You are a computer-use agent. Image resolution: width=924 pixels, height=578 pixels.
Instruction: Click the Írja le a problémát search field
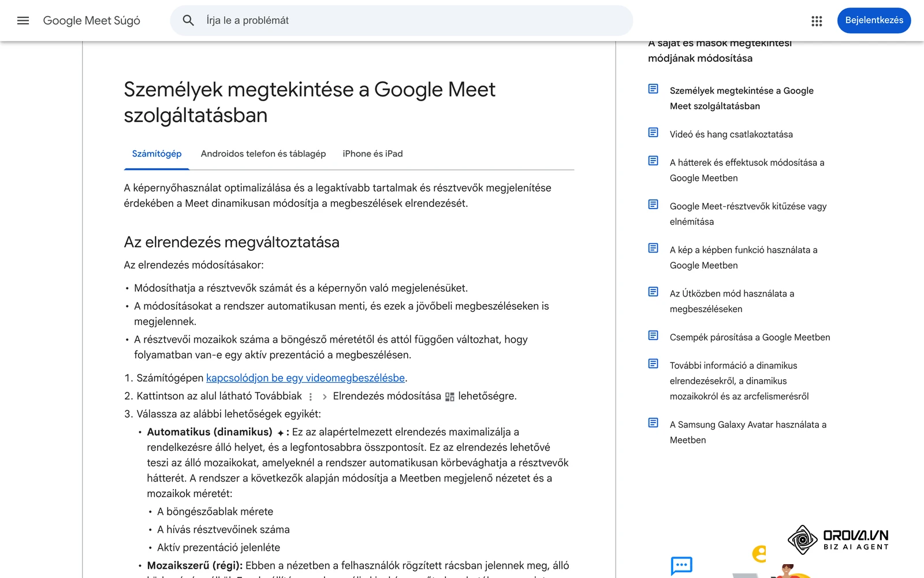click(x=401, y=21)
